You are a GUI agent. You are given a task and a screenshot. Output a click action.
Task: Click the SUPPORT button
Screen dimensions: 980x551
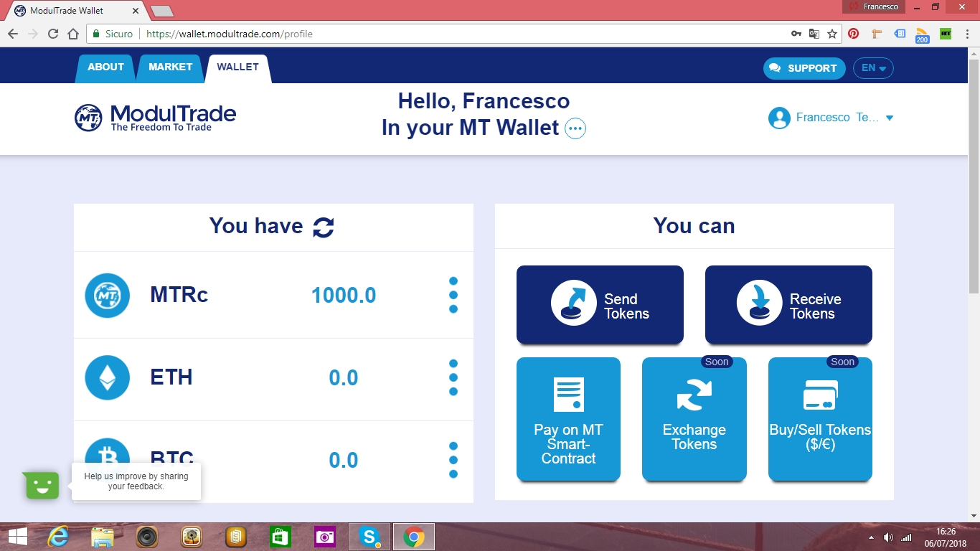tap(804, 68)
